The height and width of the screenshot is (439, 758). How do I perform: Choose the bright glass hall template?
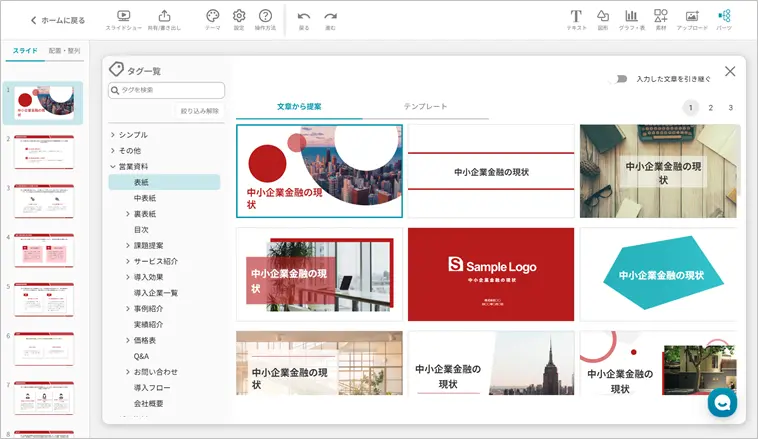[x=320, y=363]
